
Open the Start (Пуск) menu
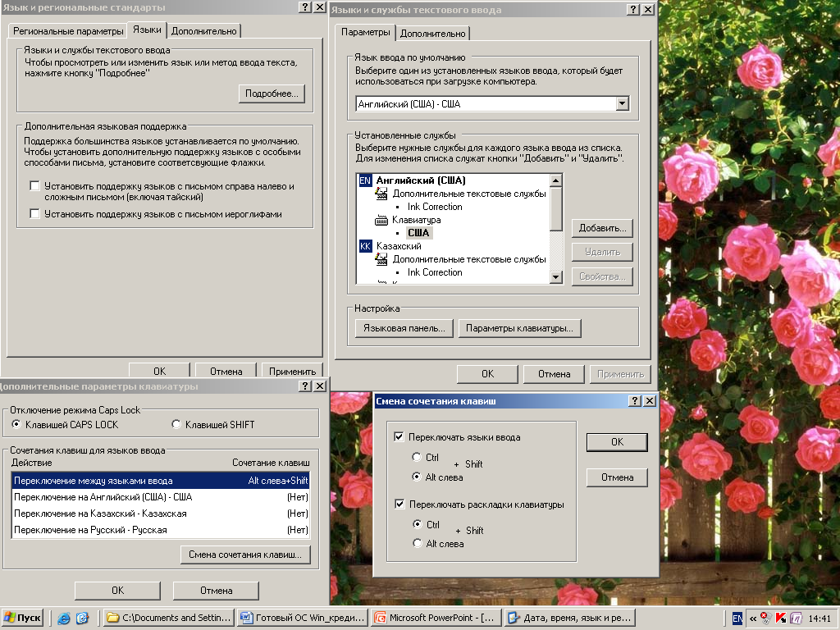click(22, 618)
